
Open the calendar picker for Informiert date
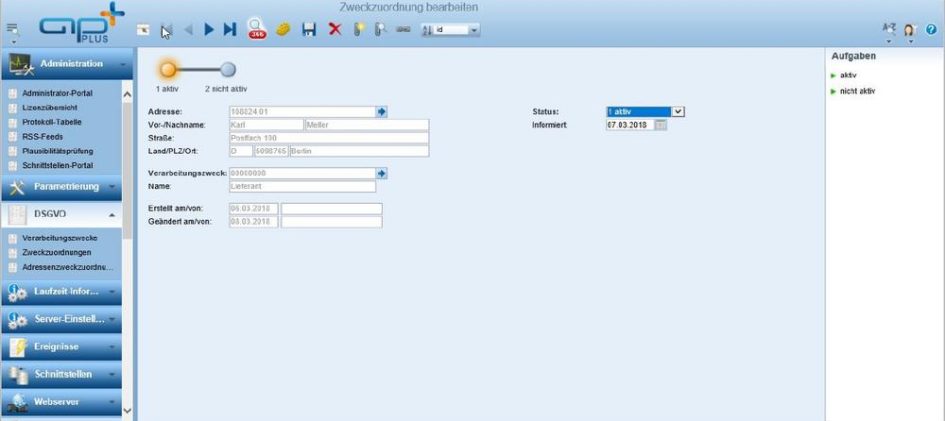[660, 125]
